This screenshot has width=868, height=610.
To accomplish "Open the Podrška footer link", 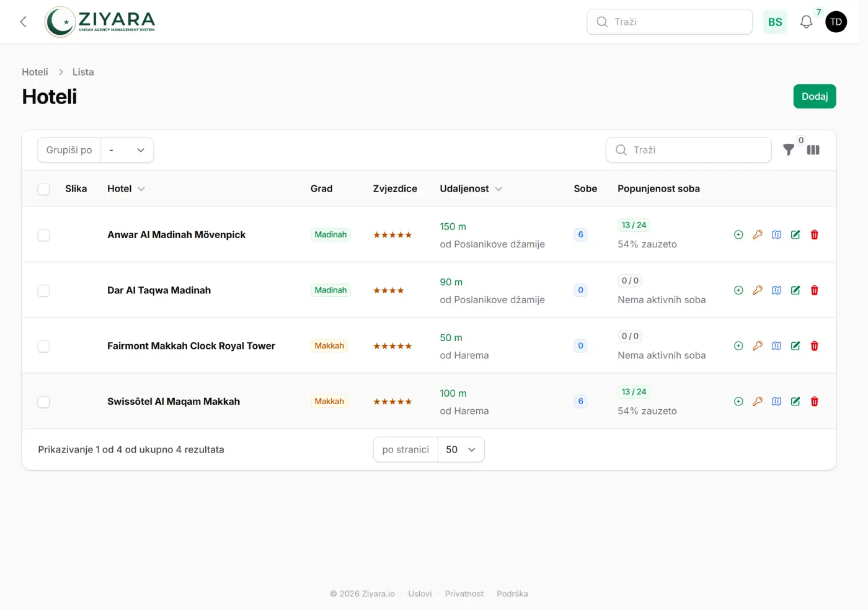I will tap(512, 594).
